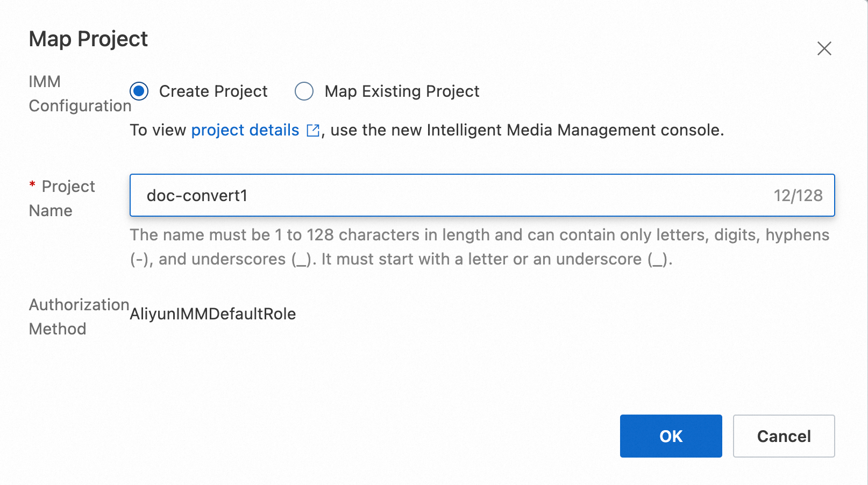Click the red required asterisk marker
868x485 pixels.
tap(32, 184)
